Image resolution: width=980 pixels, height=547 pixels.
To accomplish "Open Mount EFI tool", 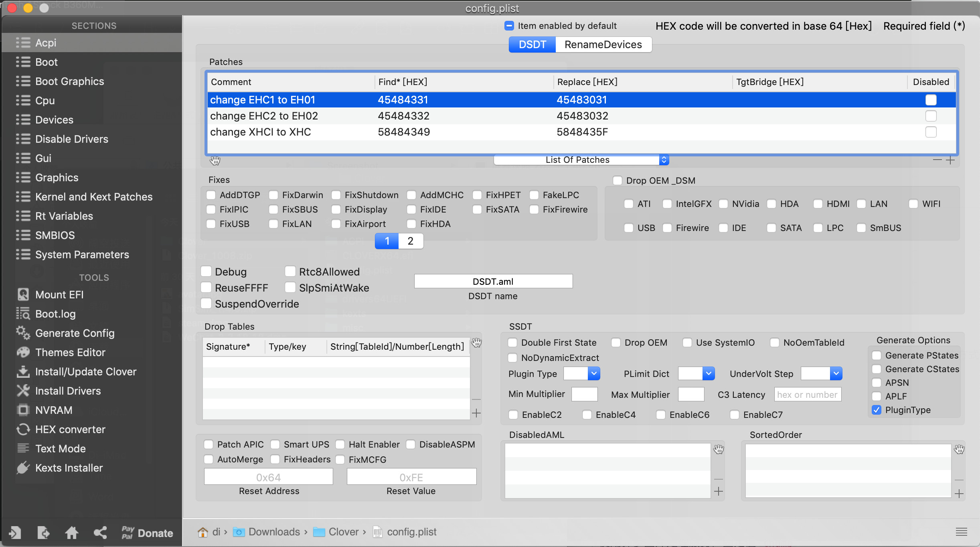I will click(59, 295).
